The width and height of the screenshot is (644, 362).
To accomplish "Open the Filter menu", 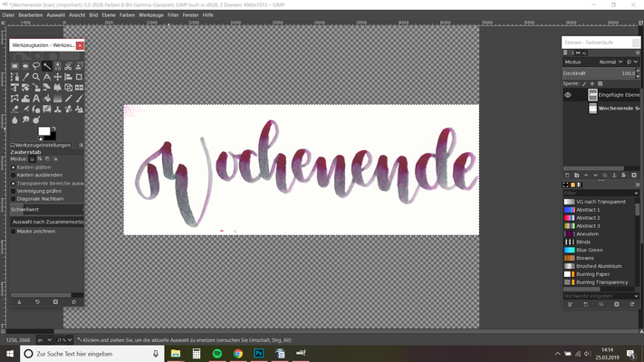I will pos(173,15).
